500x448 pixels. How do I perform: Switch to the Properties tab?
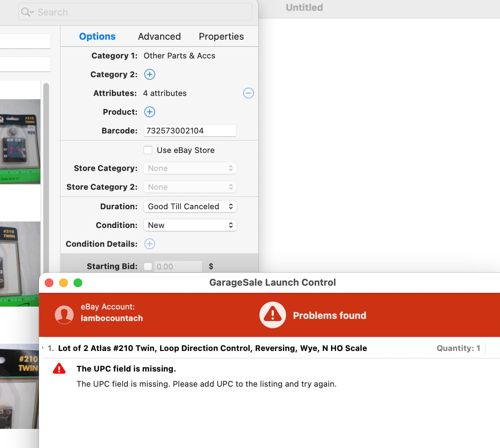[x=222, y=36]
